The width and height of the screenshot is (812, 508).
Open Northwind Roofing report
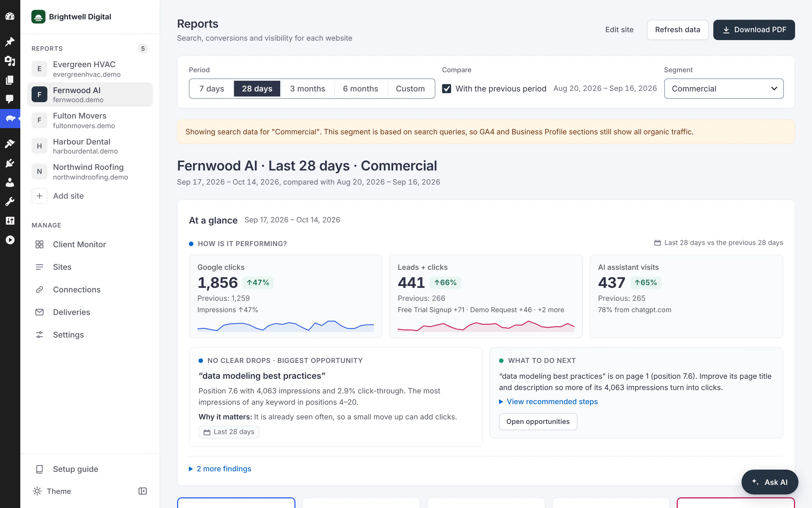coord(90,172)
